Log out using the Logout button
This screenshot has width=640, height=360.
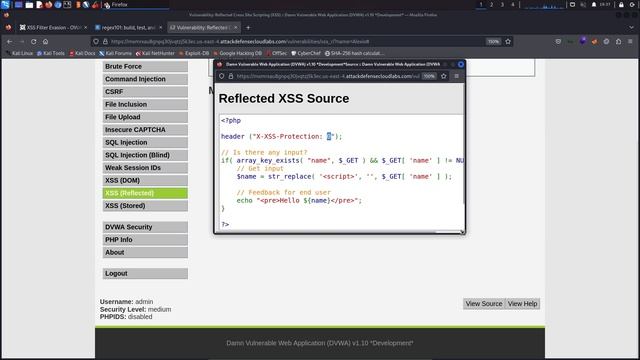click(145, 273)
